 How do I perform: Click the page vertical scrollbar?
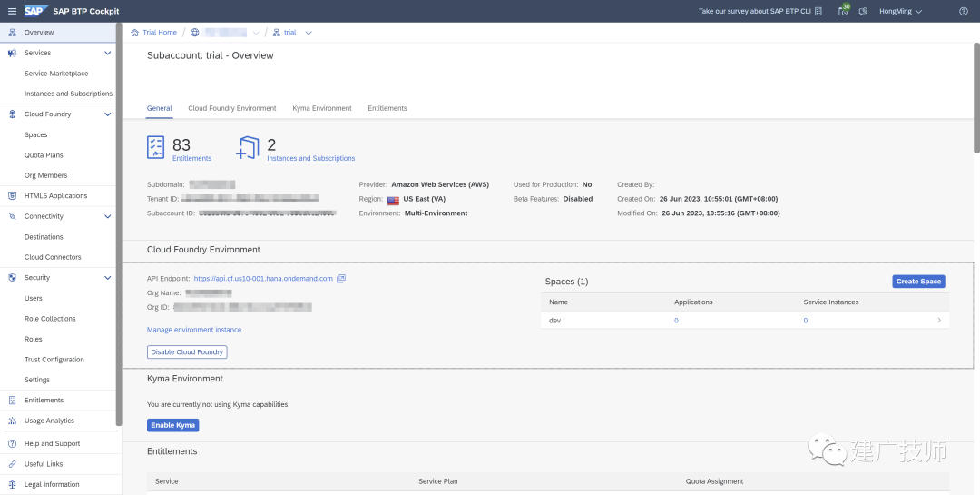pyautogui.click(x=976, y=97)
